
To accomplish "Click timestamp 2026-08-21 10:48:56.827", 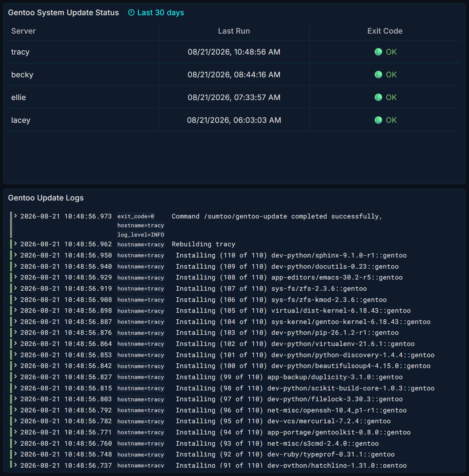I will point(66,377).
